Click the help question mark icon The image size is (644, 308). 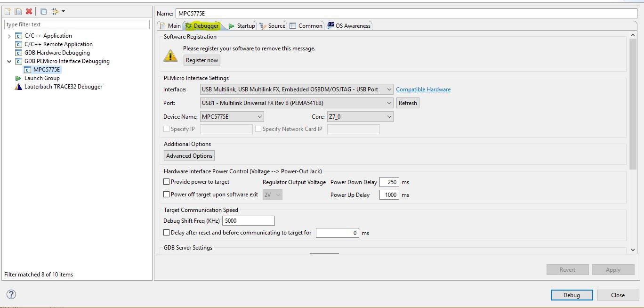11,294
